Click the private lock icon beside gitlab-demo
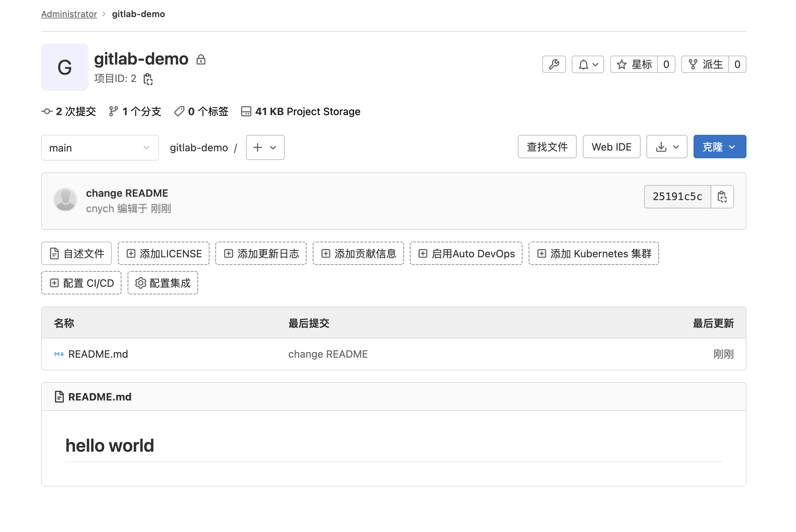The width and height of the screenshot is (796, 532). (201, 60)
